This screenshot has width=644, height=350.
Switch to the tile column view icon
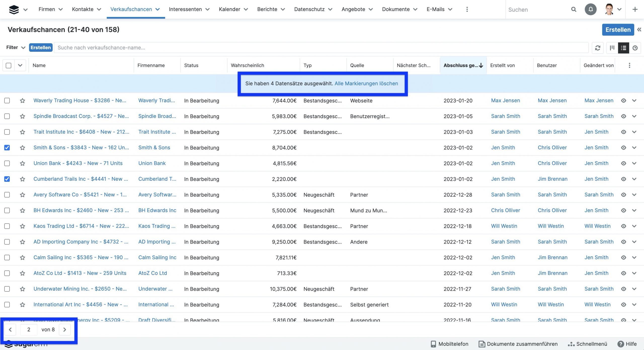coord(612,48)
